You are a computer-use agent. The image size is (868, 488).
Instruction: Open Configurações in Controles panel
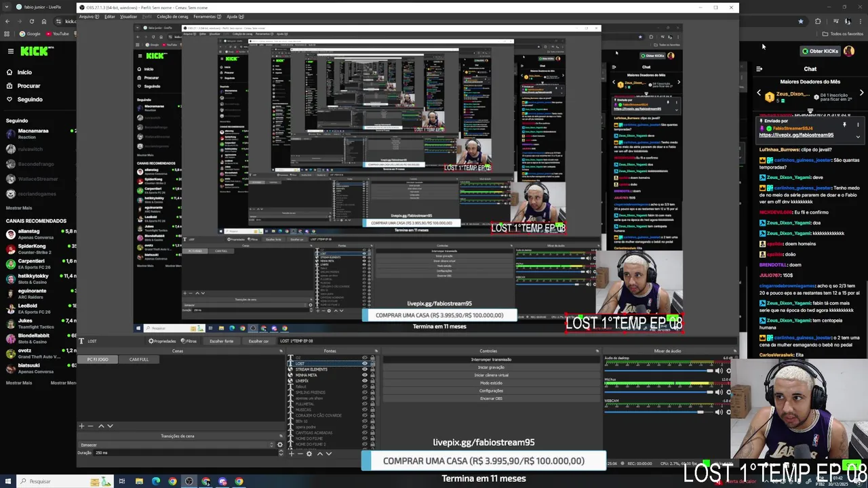491,390
